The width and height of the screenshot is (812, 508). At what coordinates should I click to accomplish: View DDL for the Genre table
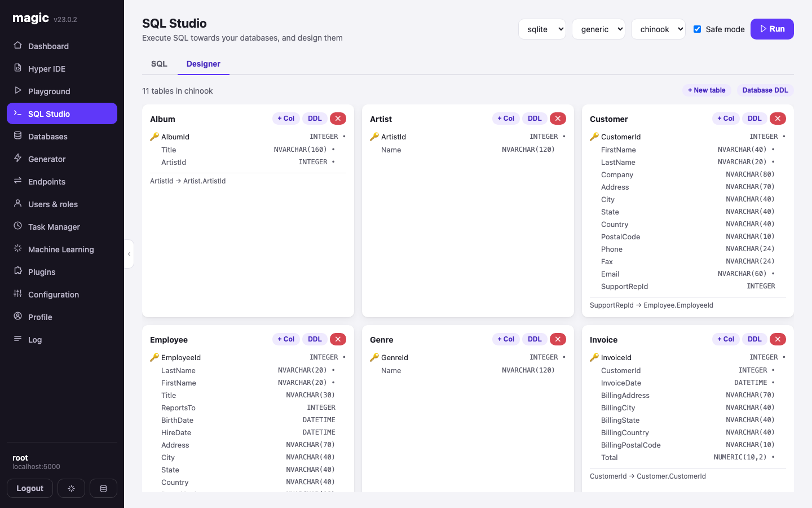pyautogui.click(x=535, y=339)
